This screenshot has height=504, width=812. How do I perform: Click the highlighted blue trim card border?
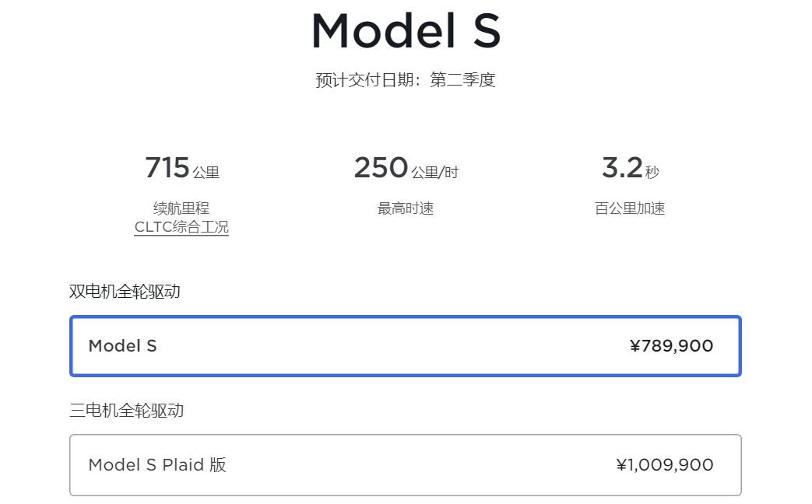pos(405,318)
